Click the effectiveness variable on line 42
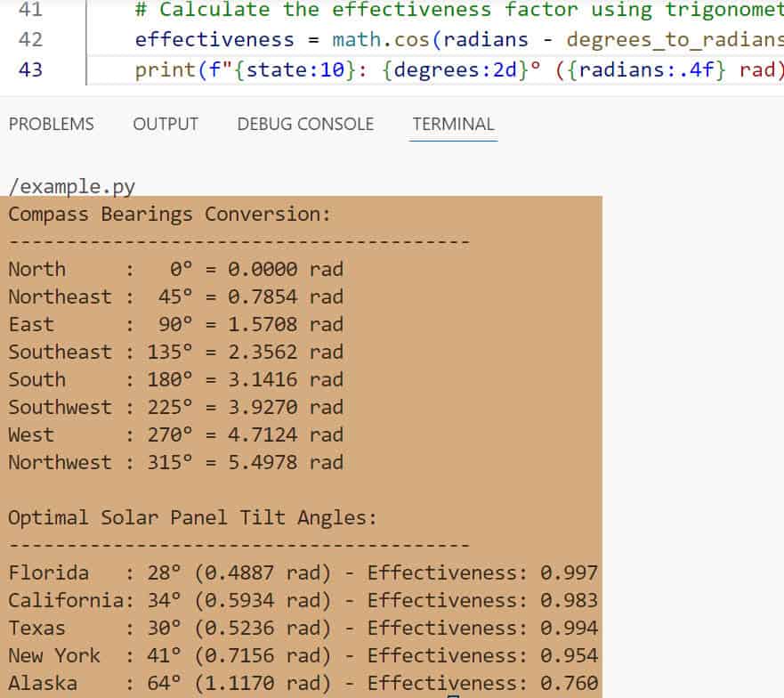The height and width of the screenshot is (698, 784). 214,40
